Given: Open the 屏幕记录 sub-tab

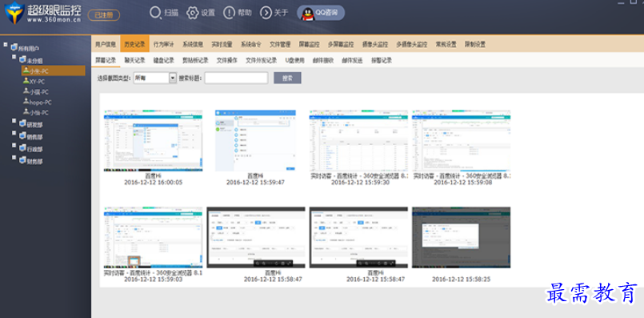Looking at the screenshot, I should (106, 60).
